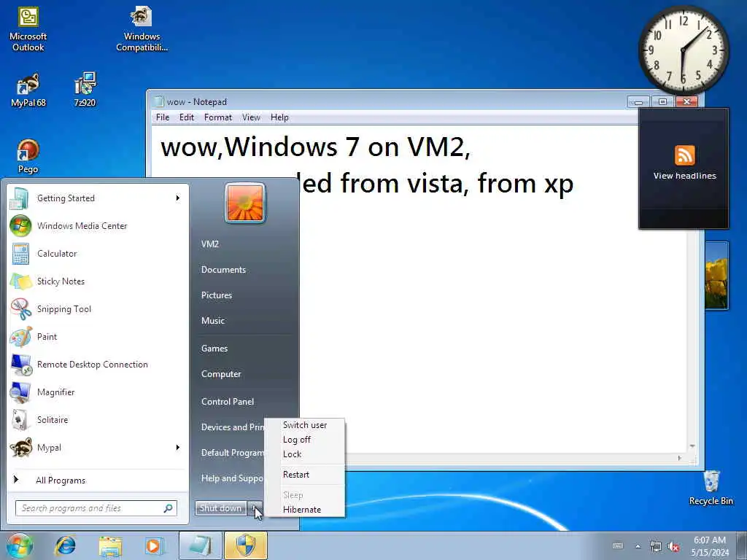Click the Start orb button

(x=20, y=545)
